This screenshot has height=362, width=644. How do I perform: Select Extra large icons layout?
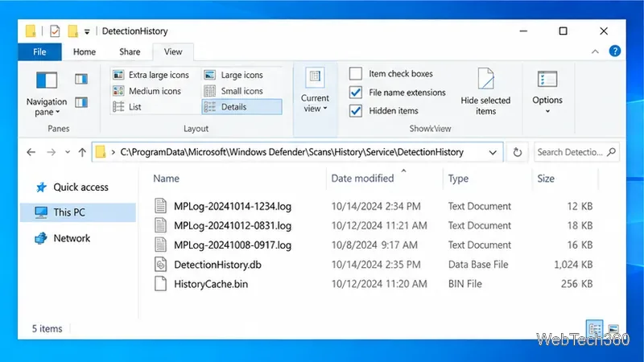[x=151, y=75]
